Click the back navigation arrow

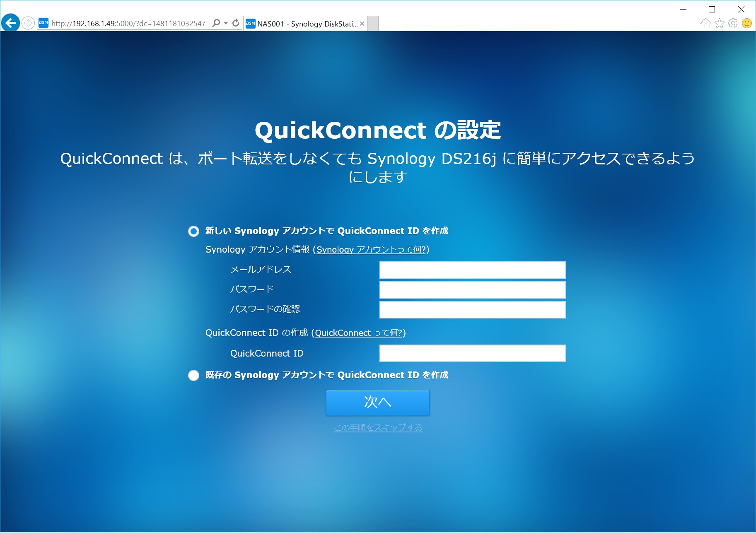[11, 23]
